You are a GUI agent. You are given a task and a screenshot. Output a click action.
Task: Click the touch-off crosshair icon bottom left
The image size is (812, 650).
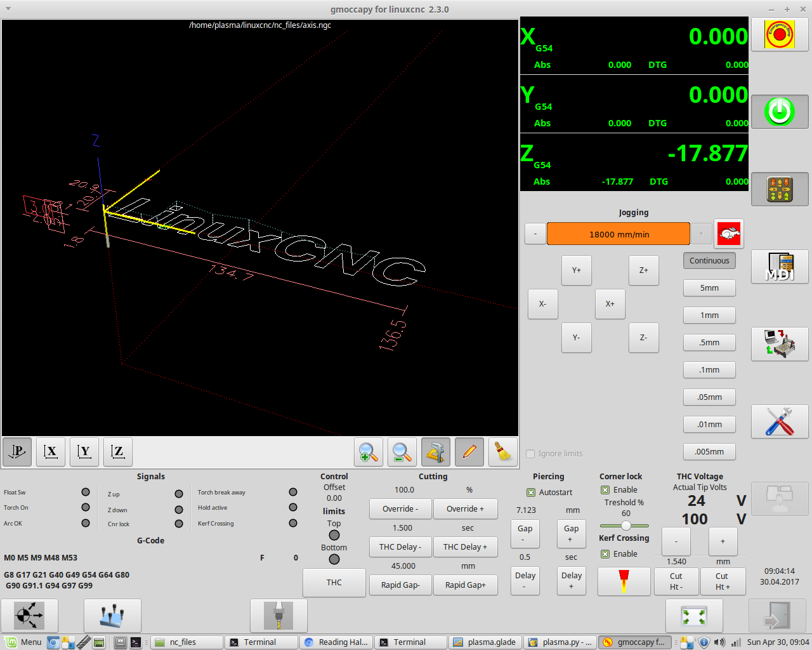(x=30, y=614)
